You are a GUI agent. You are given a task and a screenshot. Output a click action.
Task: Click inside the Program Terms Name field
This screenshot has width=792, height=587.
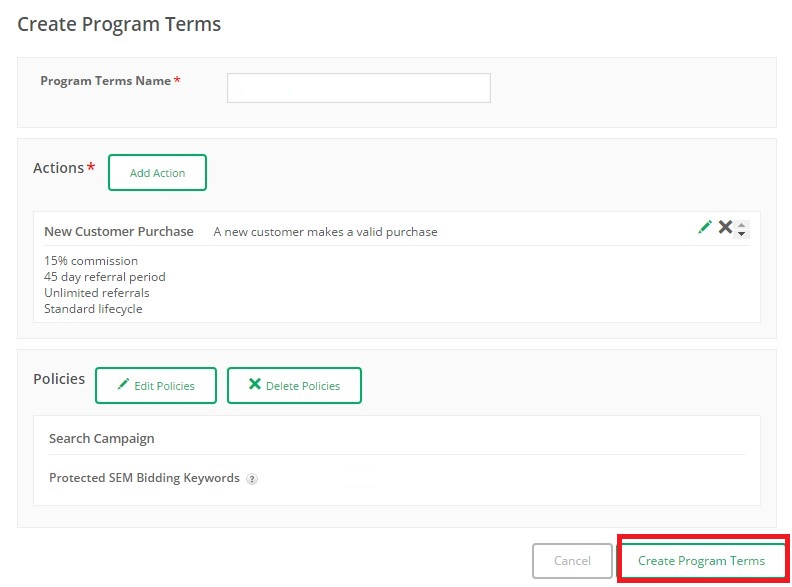point(359,88)
